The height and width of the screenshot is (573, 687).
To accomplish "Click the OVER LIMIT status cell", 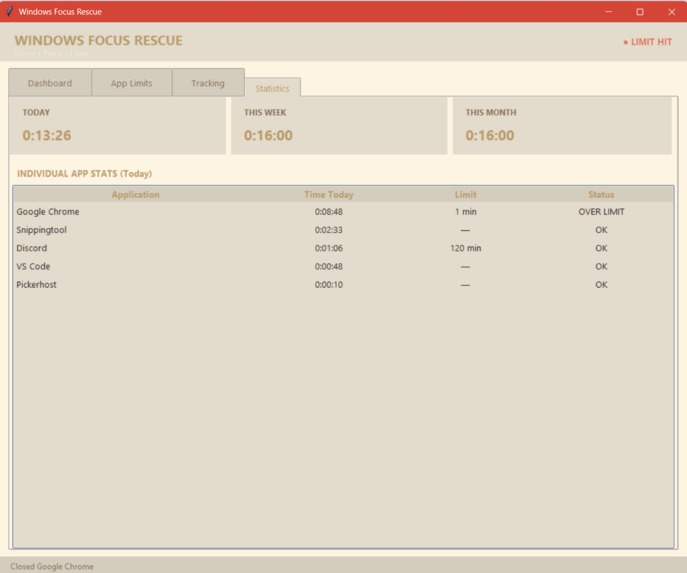I will click(x=601, y=212).
